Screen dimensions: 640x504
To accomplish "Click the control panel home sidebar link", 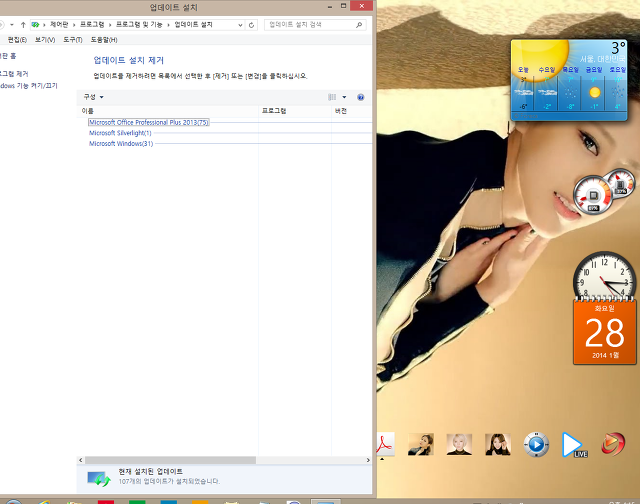I will click(x=8, y=56).
